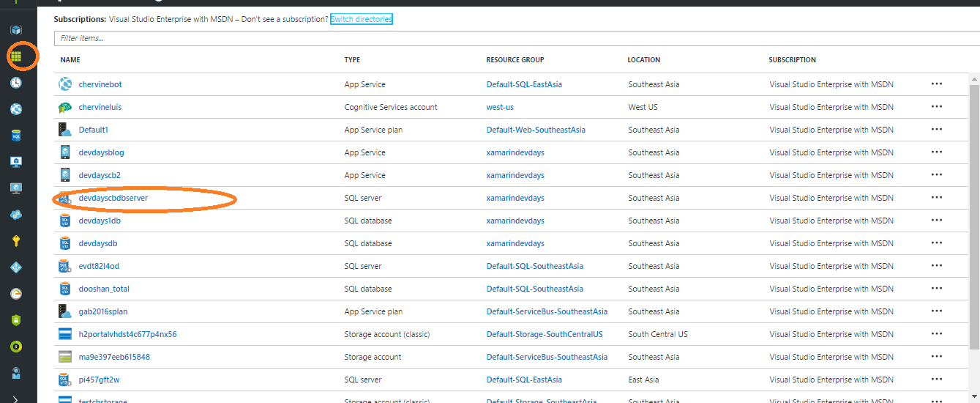The height and width of the screenshot is (403, 980).
Task: Open Help and support person icon
Action: click(x=16, y=373)
